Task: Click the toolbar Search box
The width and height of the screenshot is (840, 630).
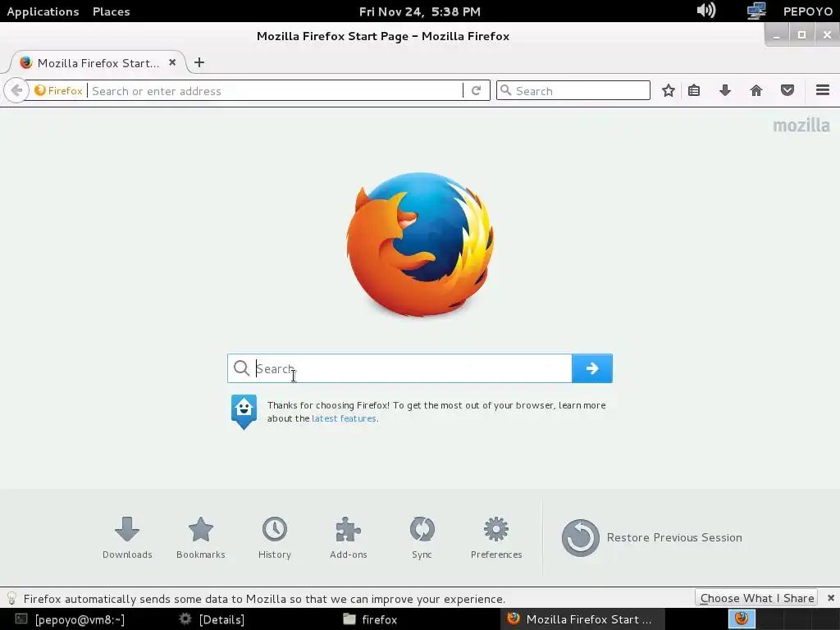Action: click(573, 90)
